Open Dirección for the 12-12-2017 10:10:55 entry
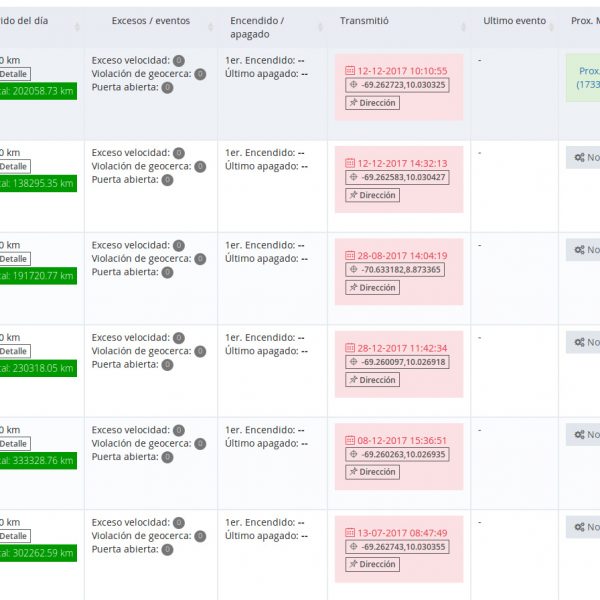Image resolution: width=600 pixels, height=600 pixels. 372,103
